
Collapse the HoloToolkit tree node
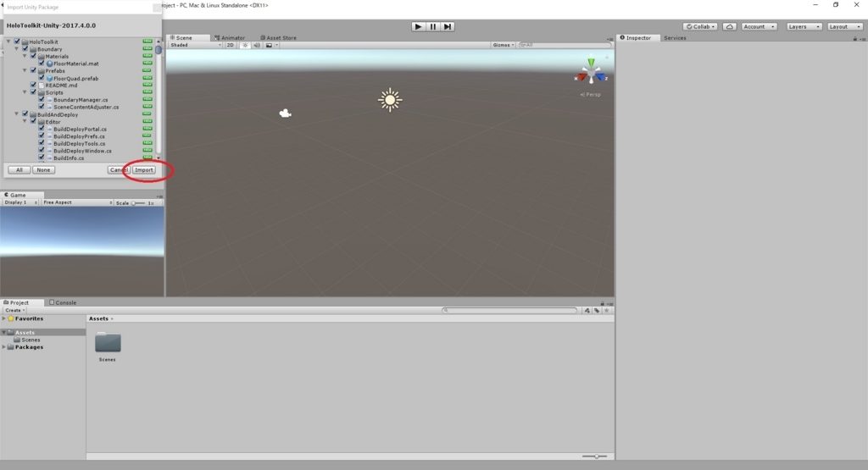point(8,41)
